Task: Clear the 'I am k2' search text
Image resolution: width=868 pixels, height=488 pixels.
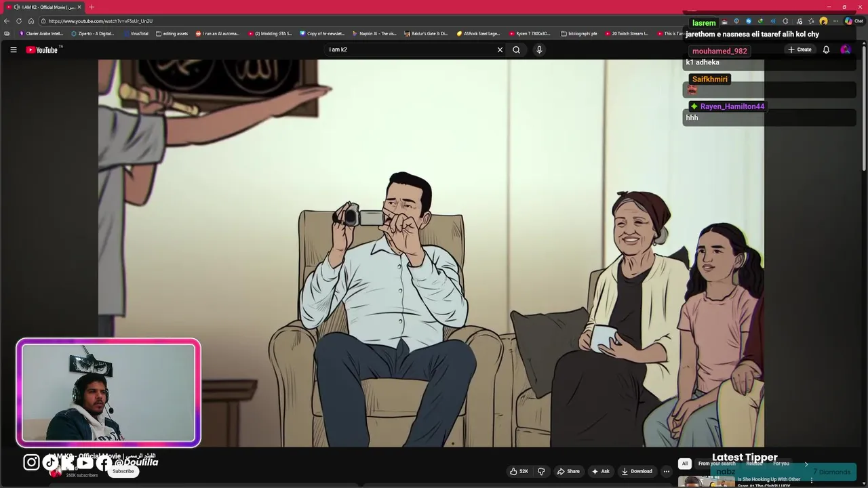Action: 500,49
